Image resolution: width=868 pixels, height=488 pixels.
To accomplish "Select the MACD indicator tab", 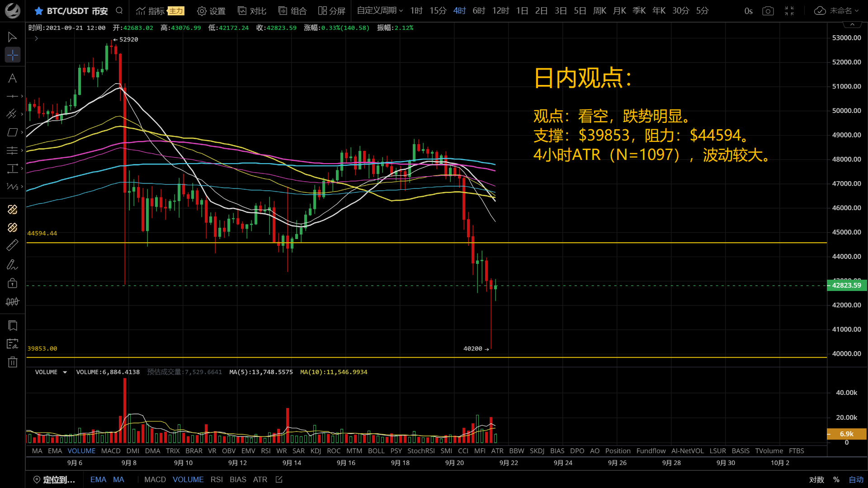I will click(111, 451).
